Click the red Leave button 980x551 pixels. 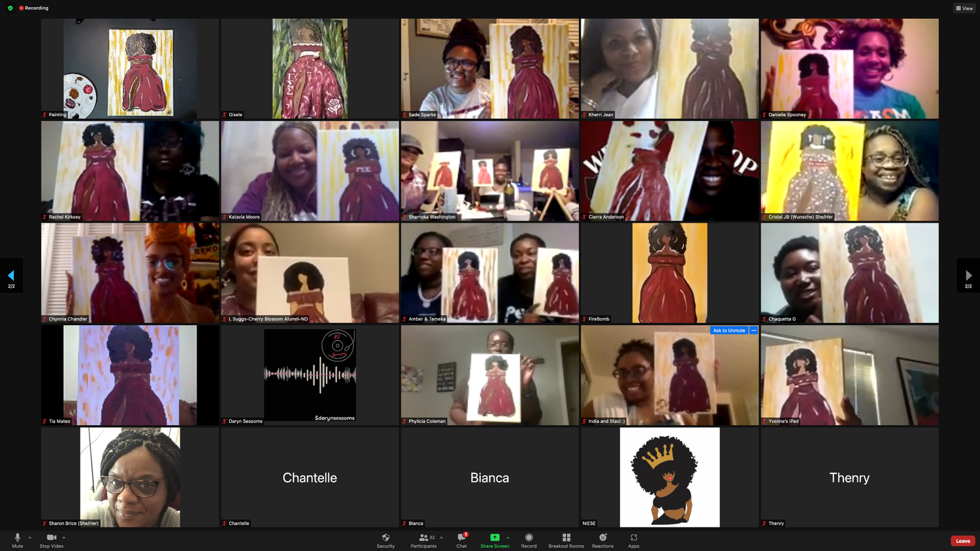962,541
